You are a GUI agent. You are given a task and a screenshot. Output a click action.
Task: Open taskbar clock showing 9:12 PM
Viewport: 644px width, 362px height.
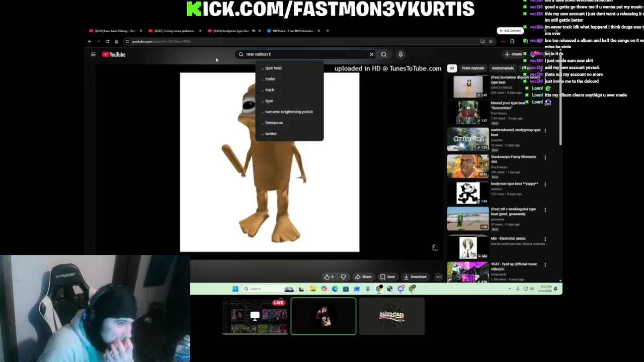pos(546,289)
